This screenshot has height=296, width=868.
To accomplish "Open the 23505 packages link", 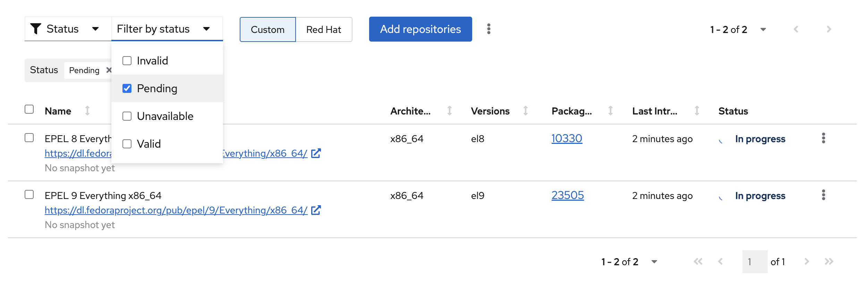I will tap(568, 195).
